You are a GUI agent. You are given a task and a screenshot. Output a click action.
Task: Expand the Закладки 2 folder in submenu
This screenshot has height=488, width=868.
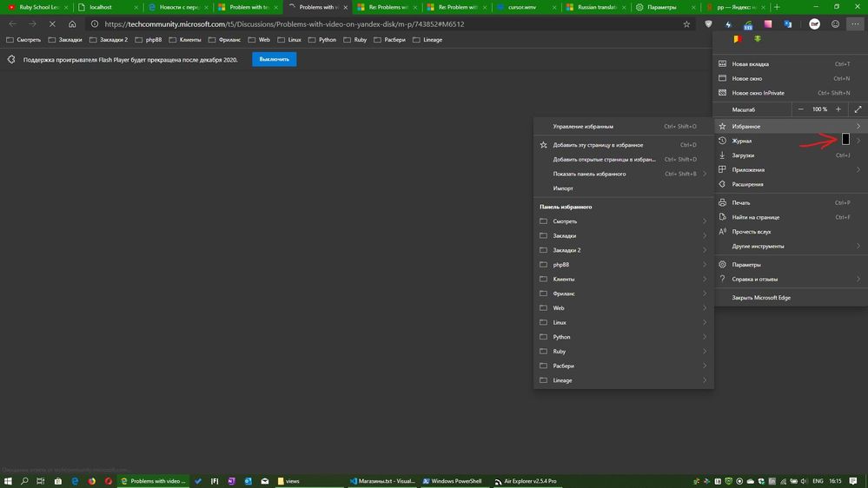pyautogui.click(x=623, y=250)
